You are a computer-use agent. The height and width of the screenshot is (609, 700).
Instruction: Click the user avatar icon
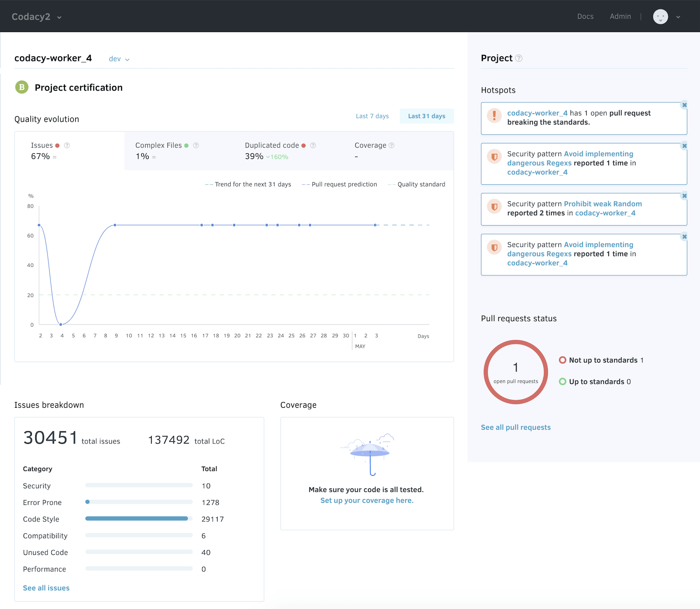(660, 17)
